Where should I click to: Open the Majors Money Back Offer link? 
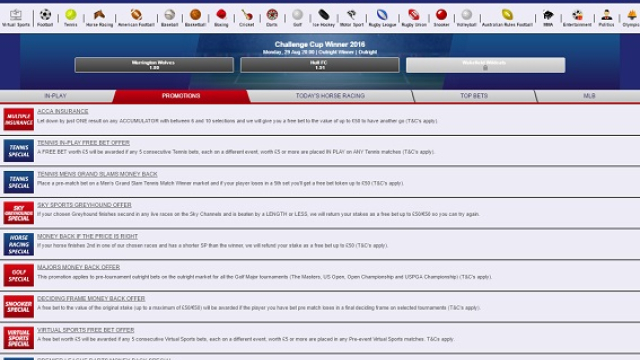(78, 267)
